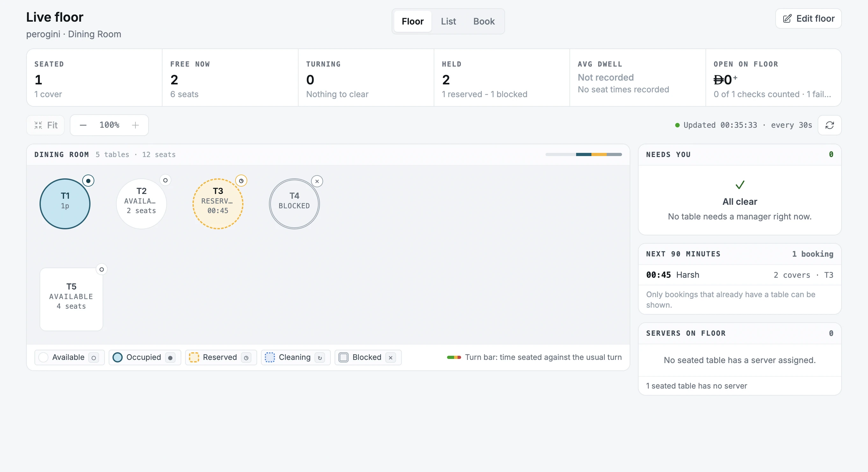Click the Held stat card
This screenshot has width=868, height=472.
pos(502,78)
